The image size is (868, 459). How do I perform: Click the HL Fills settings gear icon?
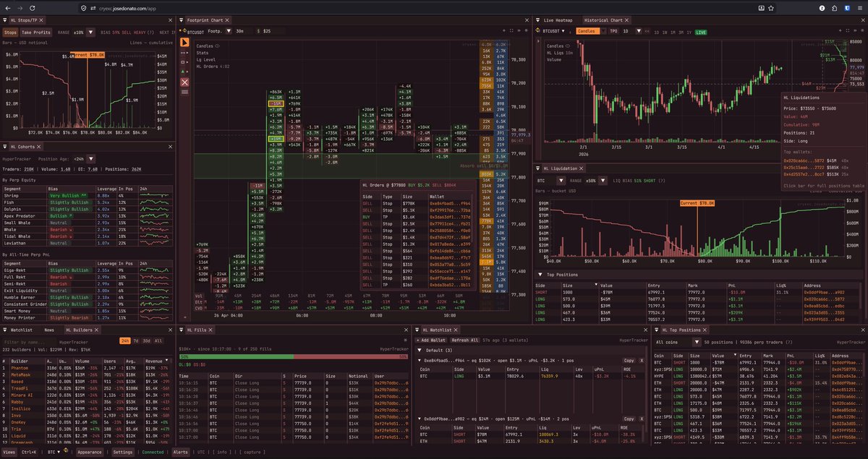[x=405, y=339]
